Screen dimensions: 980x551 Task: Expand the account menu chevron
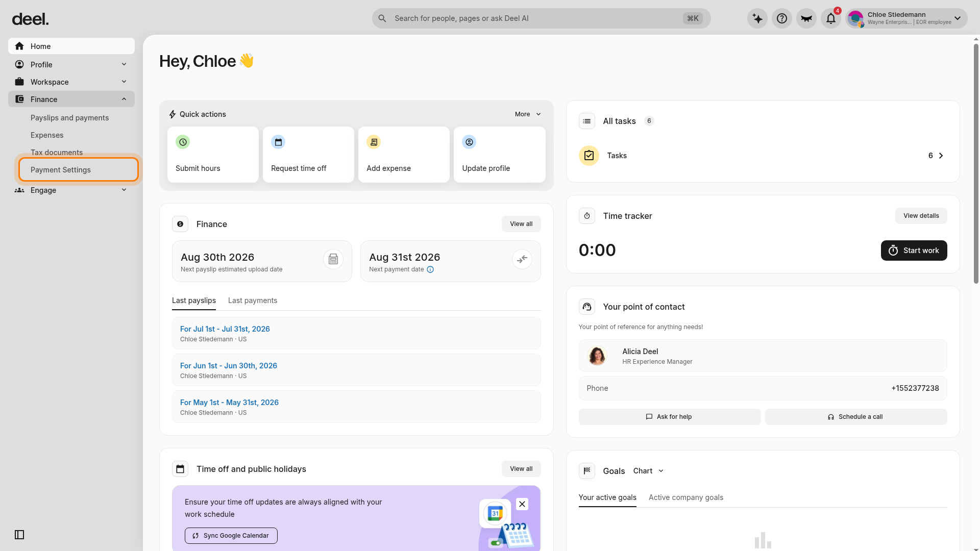958,18
